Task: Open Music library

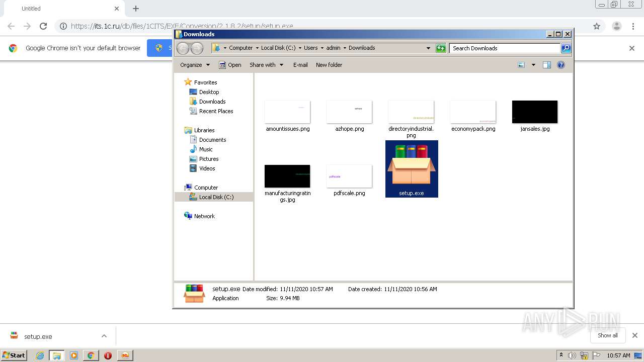Action: (x=206, y=149)
